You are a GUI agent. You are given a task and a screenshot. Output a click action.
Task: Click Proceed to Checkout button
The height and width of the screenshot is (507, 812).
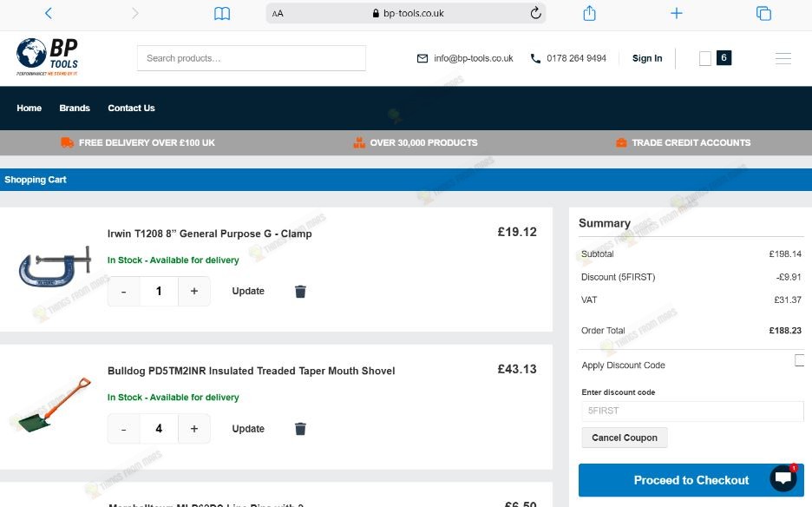point(691,480)
